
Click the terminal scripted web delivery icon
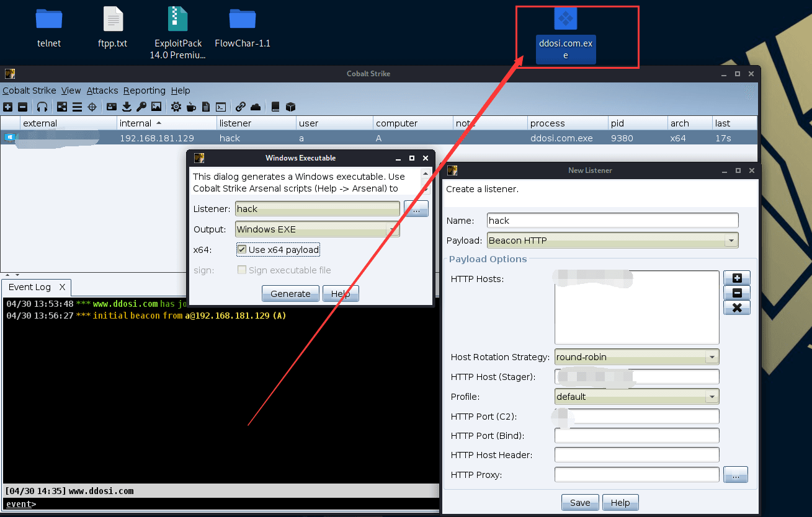[220, 107]
